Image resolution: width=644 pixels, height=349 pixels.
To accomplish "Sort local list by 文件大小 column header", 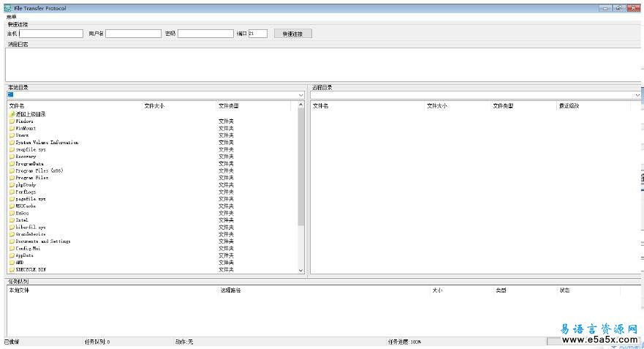I will point(179,106).
